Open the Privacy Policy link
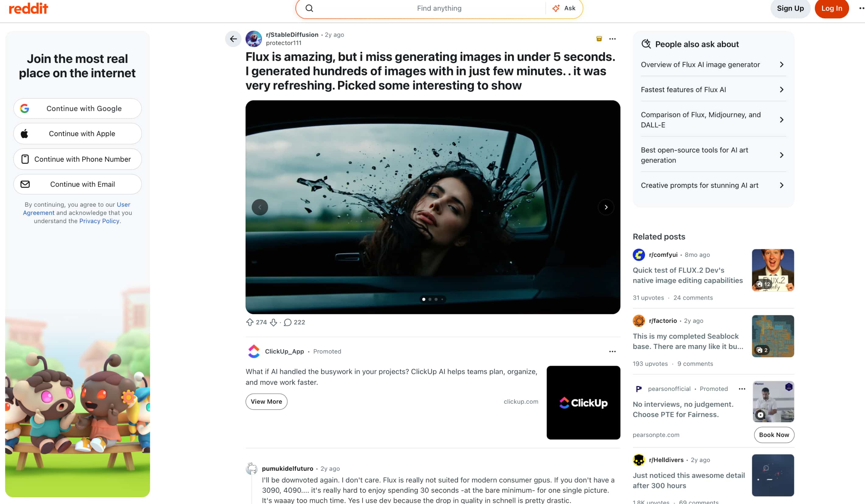 pyautogui.click(x=99, y=221)
